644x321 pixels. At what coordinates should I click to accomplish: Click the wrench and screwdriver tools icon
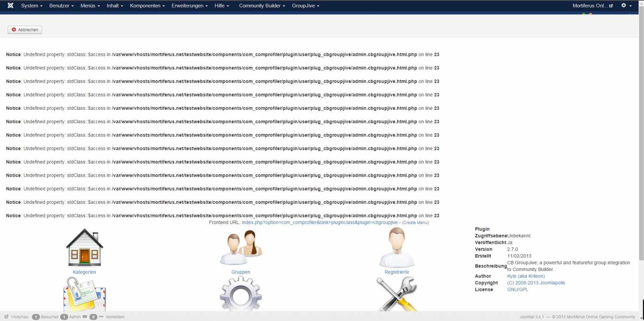coord(397,294)
